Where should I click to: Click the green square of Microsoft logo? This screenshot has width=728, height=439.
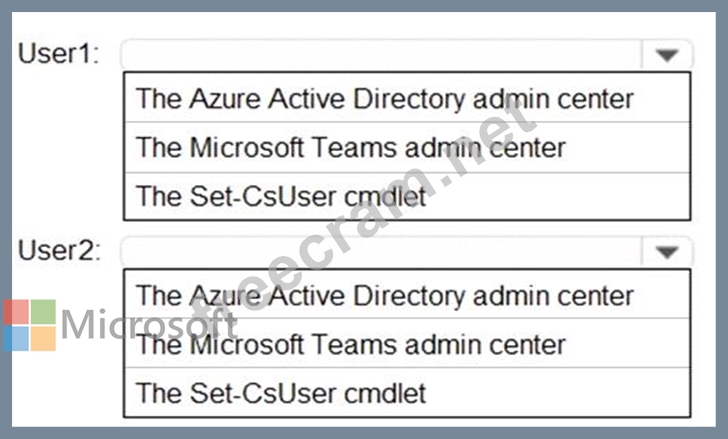click(x=43, y=312)
